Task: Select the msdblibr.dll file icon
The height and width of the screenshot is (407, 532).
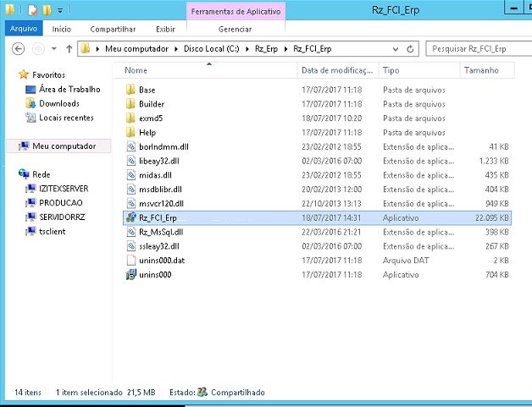Action: point(131,189)
